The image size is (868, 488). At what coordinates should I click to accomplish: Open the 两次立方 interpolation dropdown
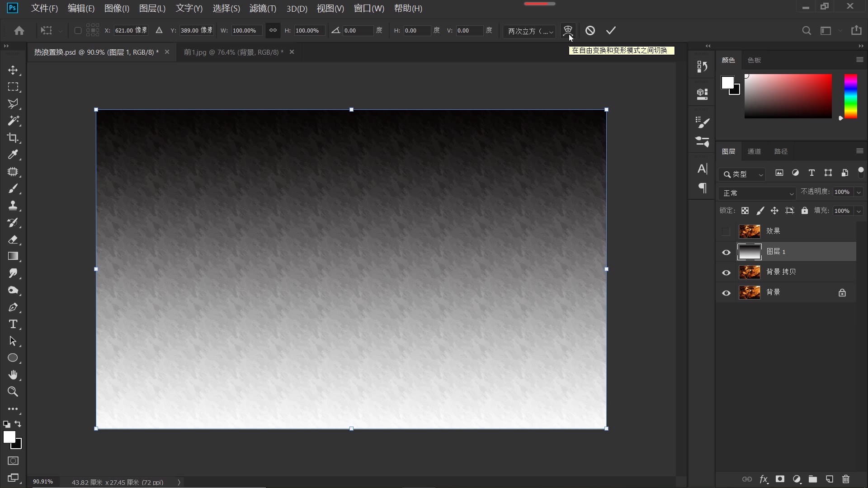point(530,31)
